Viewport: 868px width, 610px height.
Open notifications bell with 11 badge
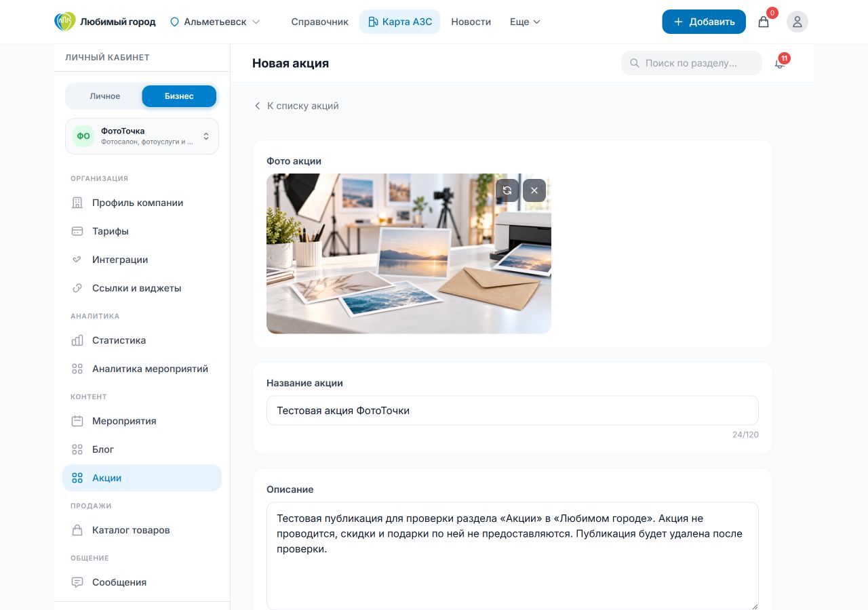[x=780, y=63]
